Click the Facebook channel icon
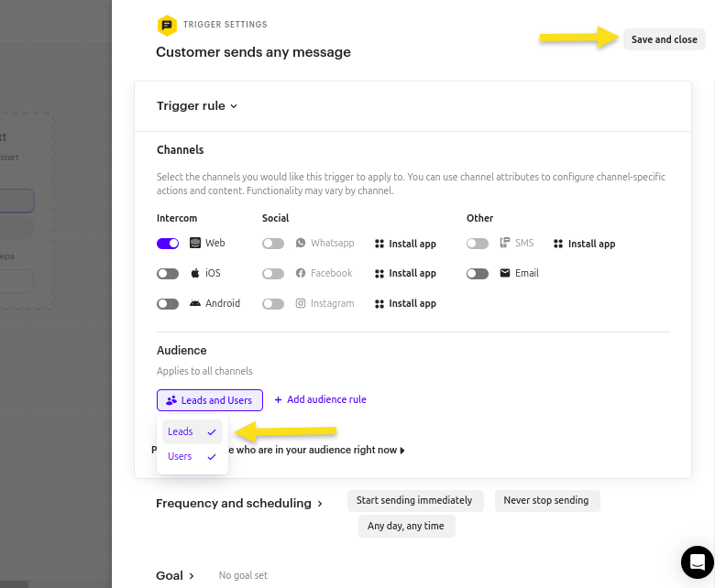Viewport: 715px width, 588px height. (x=301, y=273)
